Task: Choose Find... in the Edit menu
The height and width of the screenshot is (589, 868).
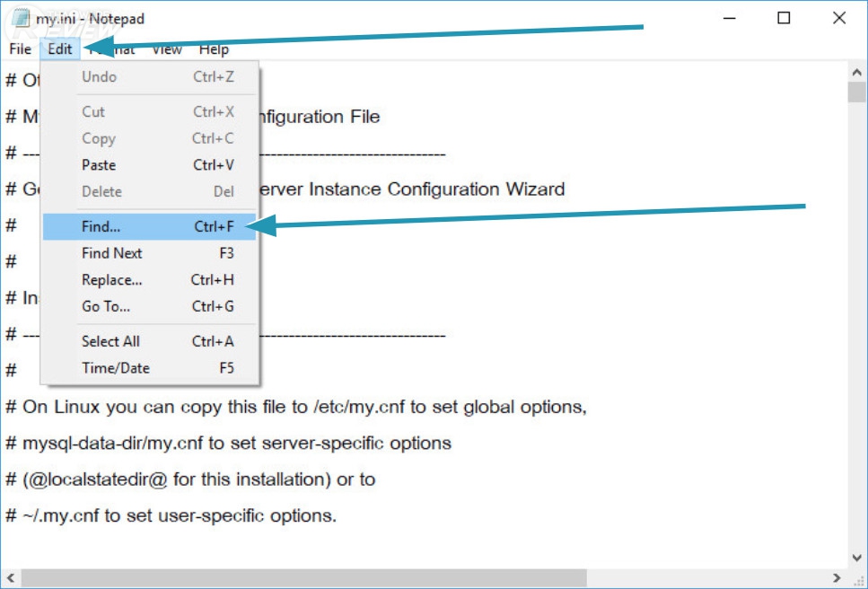Action: pyautogui.click(x=101, y=227)
